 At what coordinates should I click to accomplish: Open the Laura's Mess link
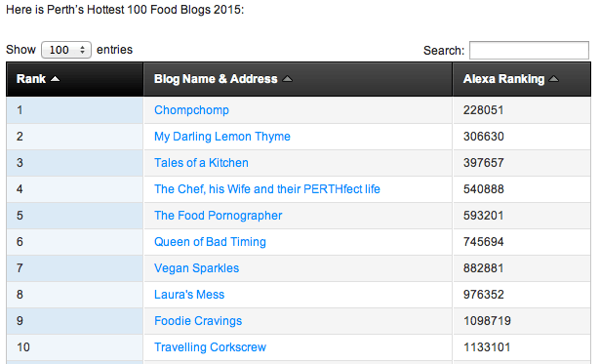(x=189, y=295)
